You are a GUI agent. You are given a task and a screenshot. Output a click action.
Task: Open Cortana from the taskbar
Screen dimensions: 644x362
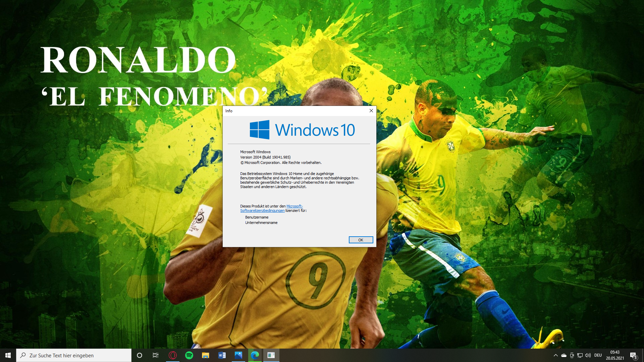pyautogui.click(x=140, y=355)
